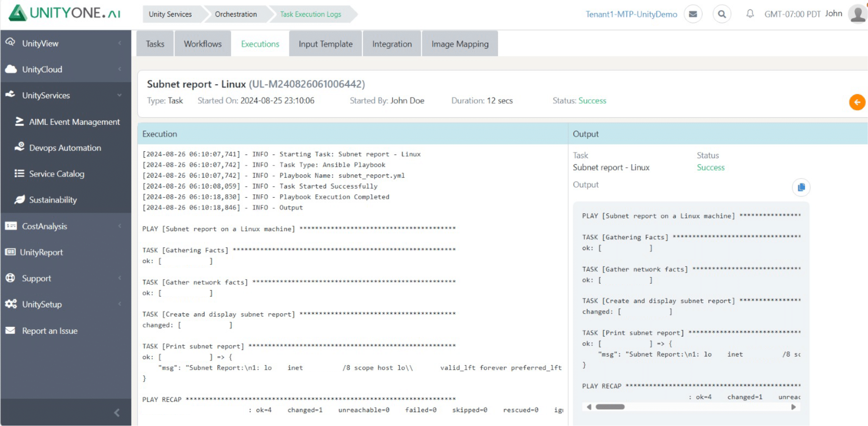This screenshot has height=426, width=868.
Task: Click 'Started On: 2024-08-25 23:10:06' text
Action: tap(256, 101)
